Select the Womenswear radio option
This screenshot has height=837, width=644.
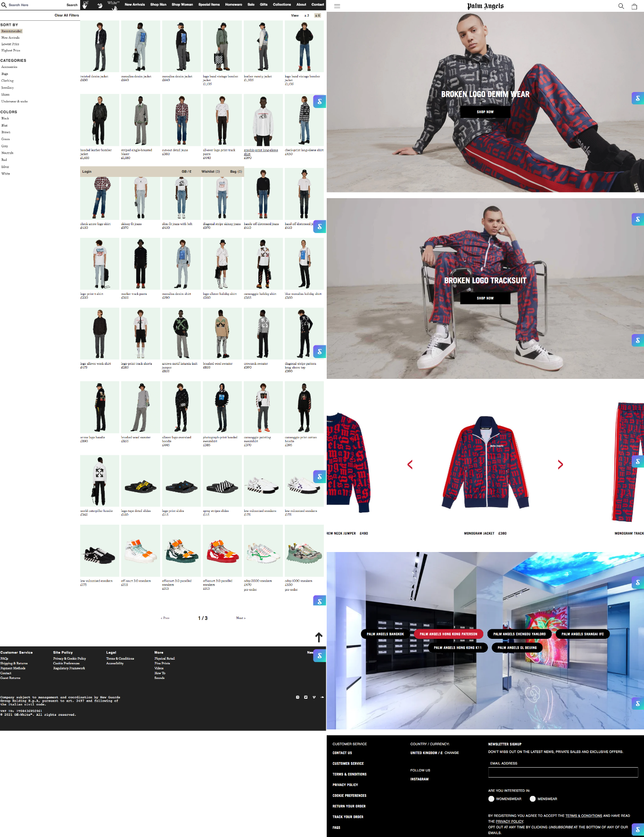(x=491, y=799)
